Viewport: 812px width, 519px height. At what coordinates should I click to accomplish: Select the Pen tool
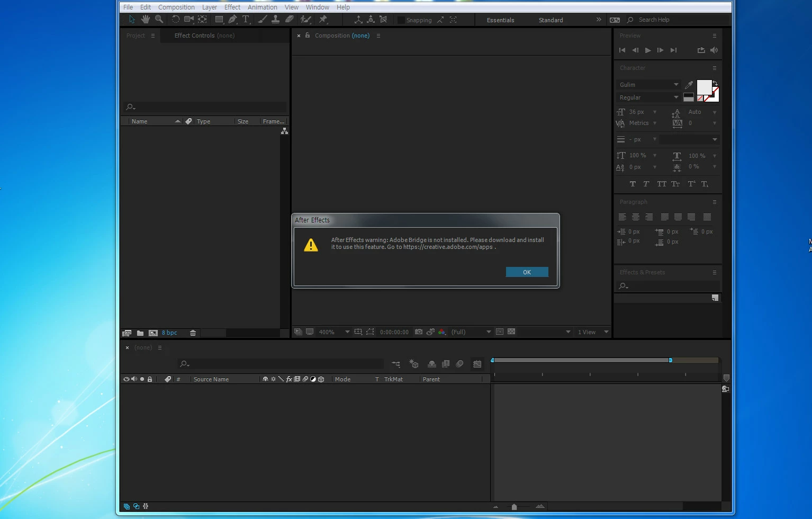232,20
